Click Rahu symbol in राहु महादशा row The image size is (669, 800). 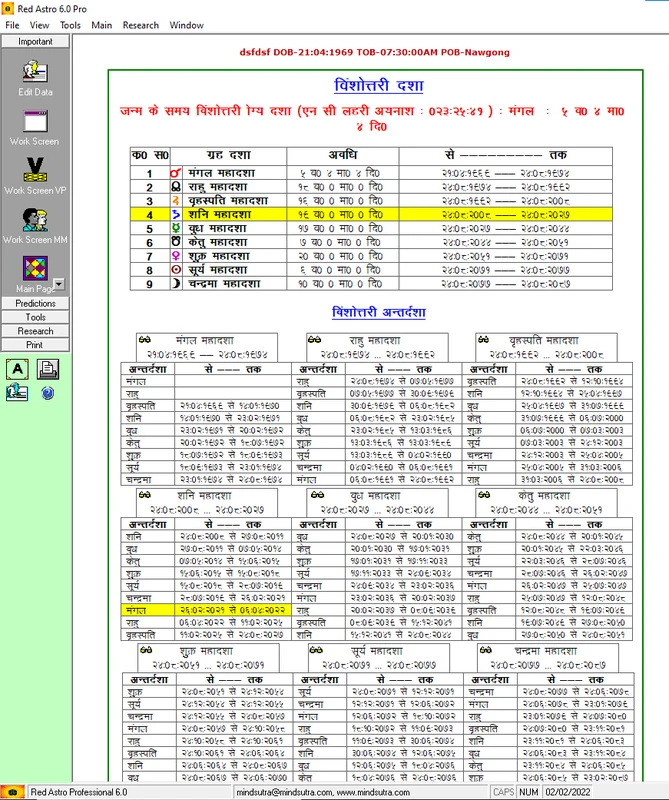click(x=176, y=187)
